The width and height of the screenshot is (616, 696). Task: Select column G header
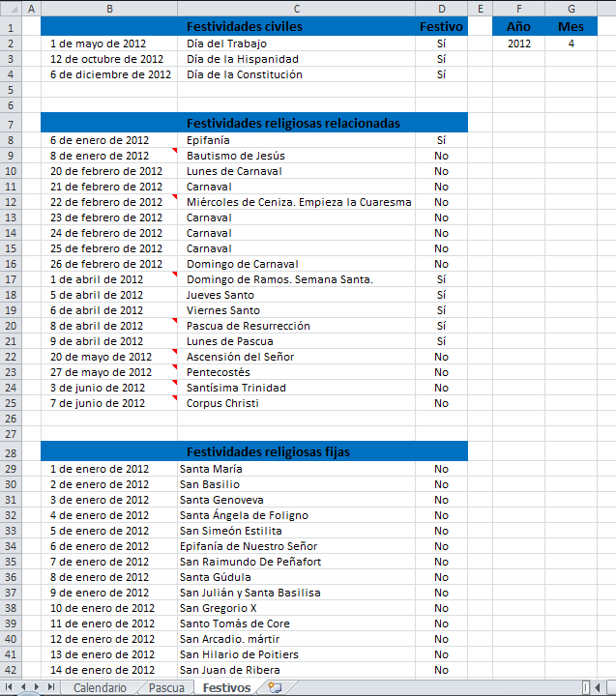572,9
